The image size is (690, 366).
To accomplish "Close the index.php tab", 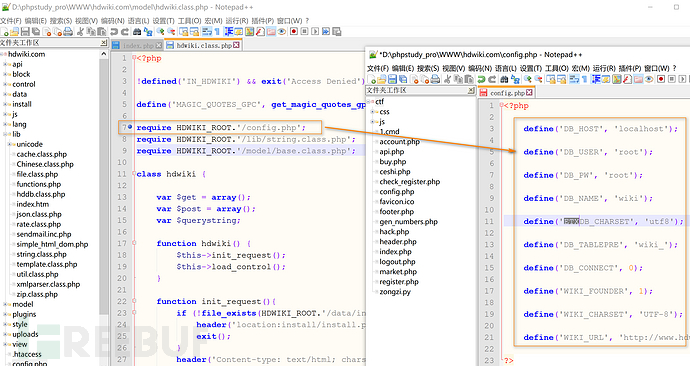I will pyautogui.click(x=159, y=45).
